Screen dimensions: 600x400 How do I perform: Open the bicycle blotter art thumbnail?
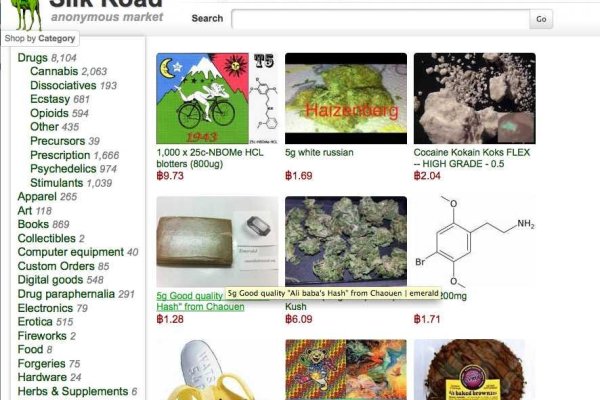pos(217,98)
